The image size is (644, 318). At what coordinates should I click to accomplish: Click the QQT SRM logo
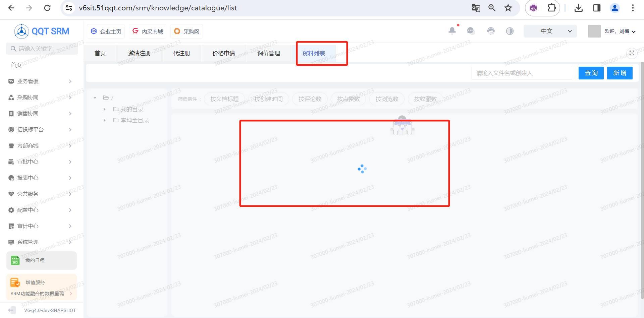(x=42, y=31)
